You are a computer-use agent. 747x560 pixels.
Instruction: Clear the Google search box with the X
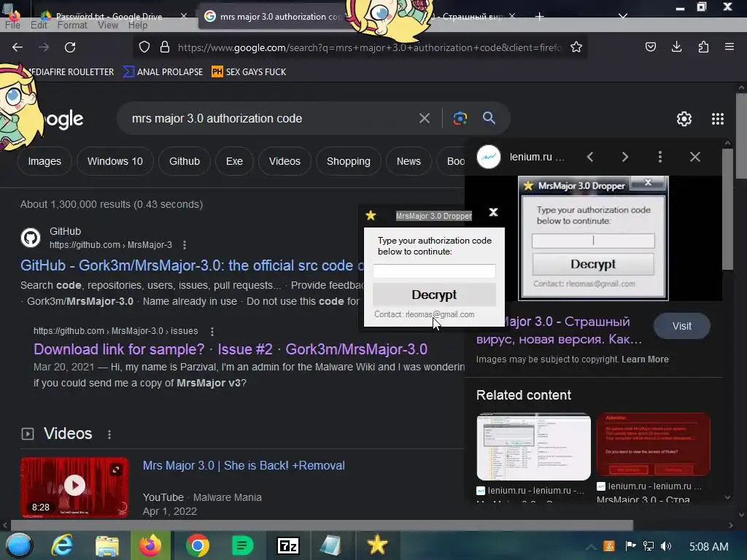pos(424,118)
